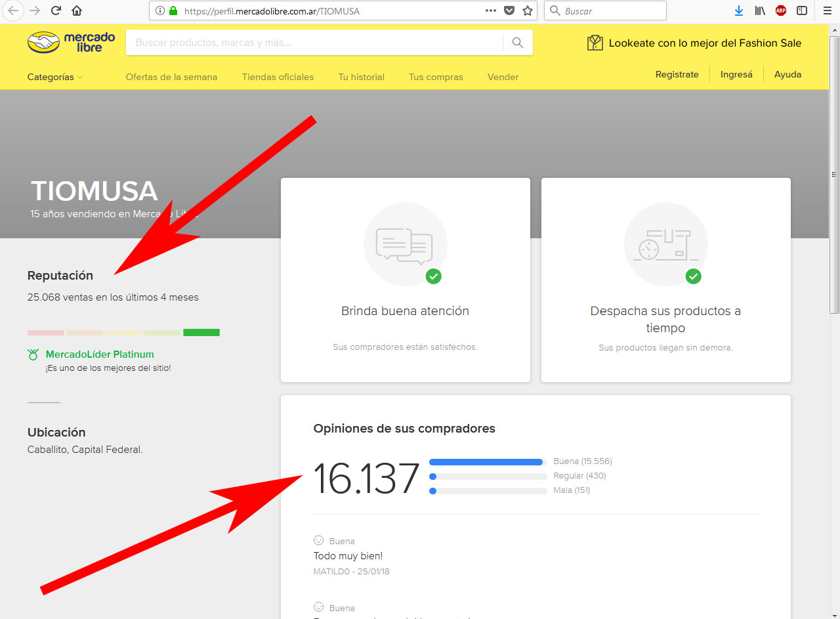Click the green checkmark on the despacho card

[x=694, y=276]
